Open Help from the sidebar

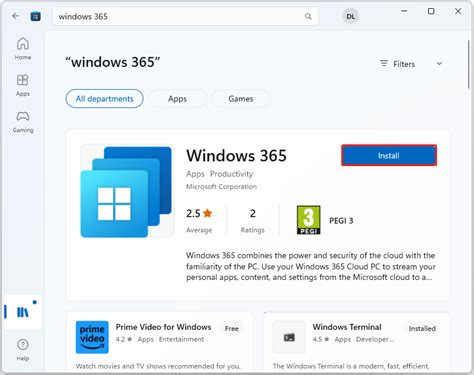[x=23, y=349]
